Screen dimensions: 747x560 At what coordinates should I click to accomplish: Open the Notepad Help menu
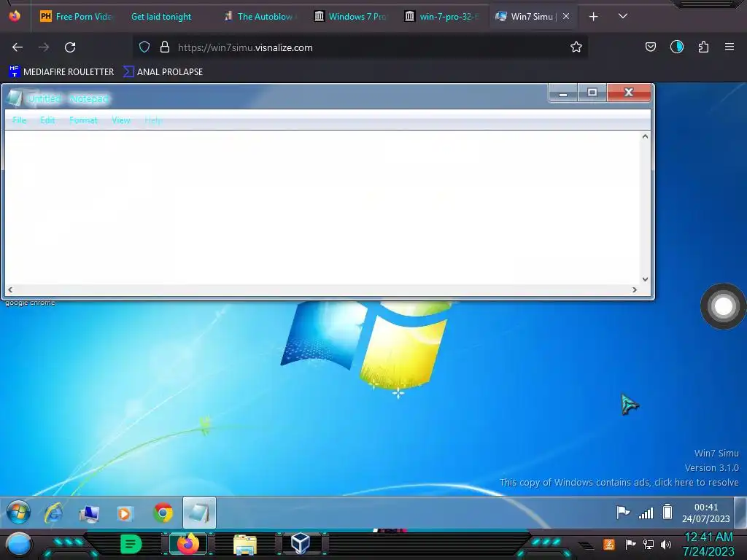click(153, 120)
